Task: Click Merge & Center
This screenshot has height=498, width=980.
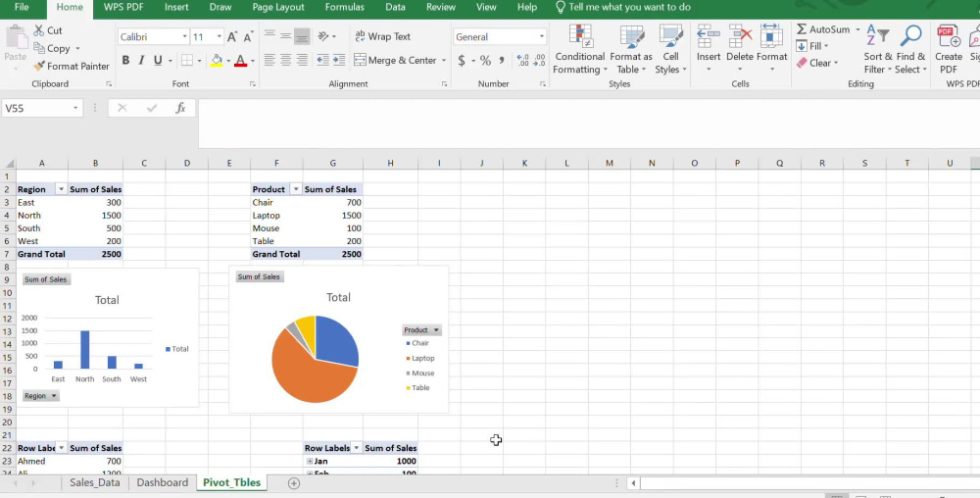Action: tap(395, 60)
